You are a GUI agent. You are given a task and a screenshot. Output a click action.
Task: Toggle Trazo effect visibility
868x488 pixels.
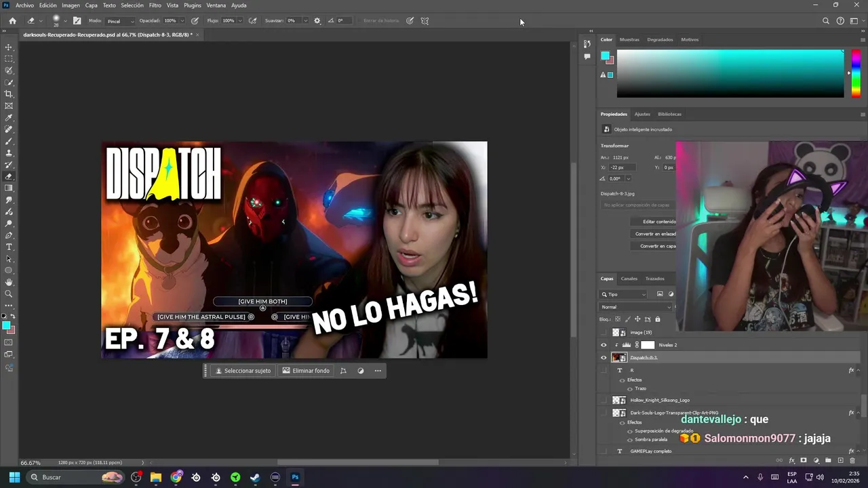tap(630, 388)
